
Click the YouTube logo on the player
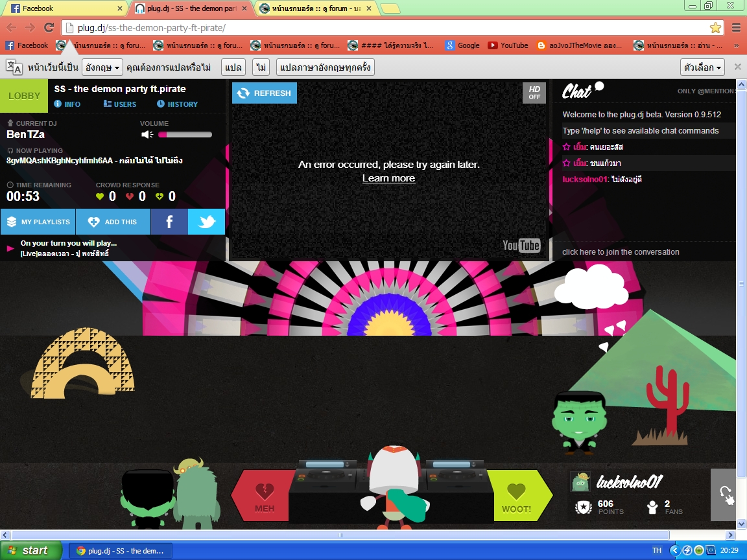521,245
